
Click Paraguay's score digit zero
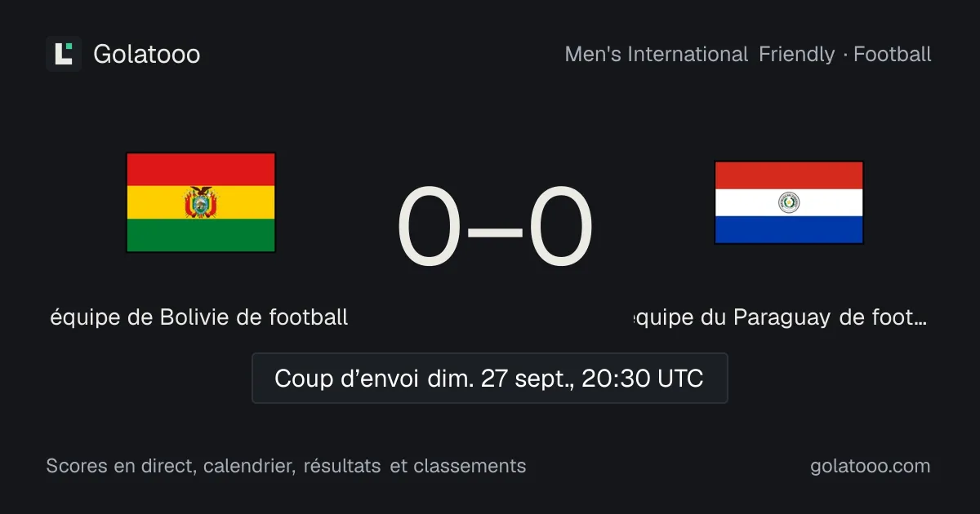[560, 228]
